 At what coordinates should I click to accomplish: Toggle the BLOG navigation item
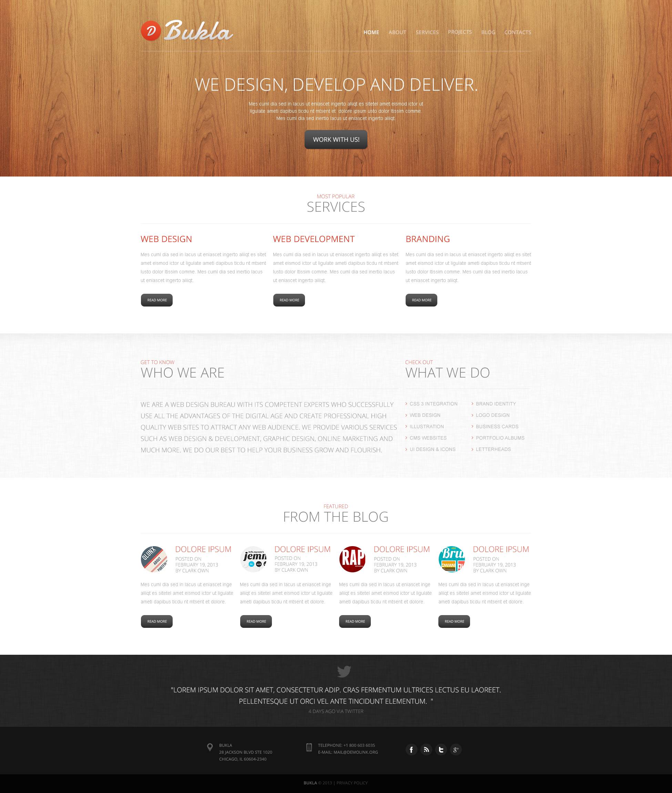(487, 32)
